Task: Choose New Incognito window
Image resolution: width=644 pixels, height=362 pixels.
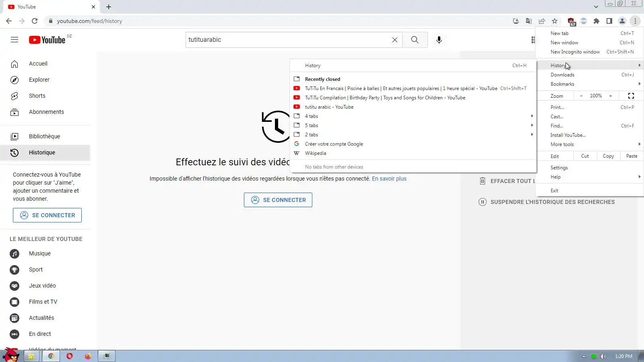Action: pyautogui.click(x=590, y=52)
